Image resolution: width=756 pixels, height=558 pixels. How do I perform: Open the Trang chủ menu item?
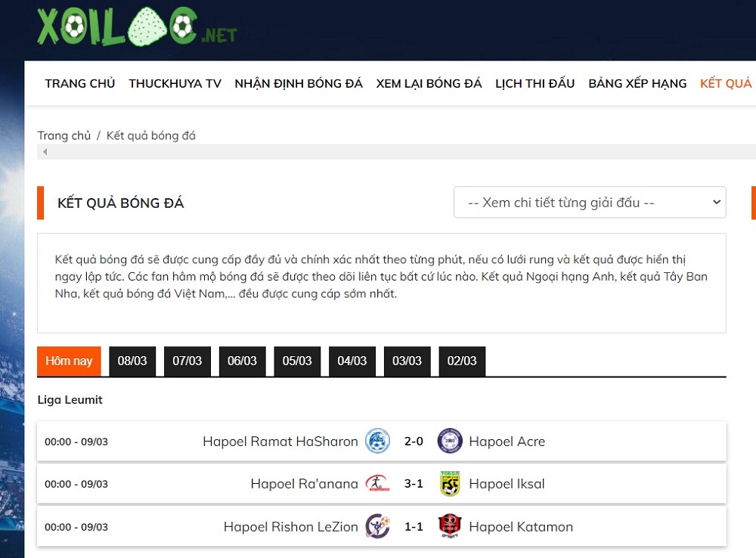coord(79,84)
